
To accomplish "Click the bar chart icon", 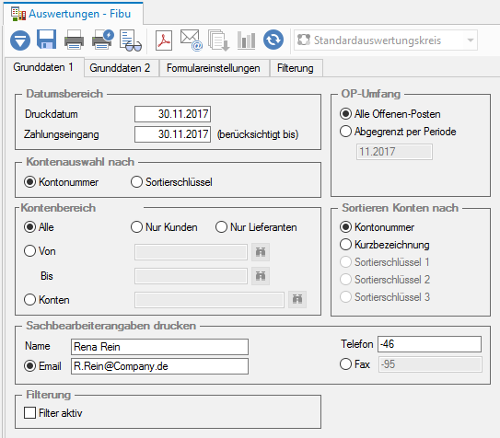I will point(246,40).
